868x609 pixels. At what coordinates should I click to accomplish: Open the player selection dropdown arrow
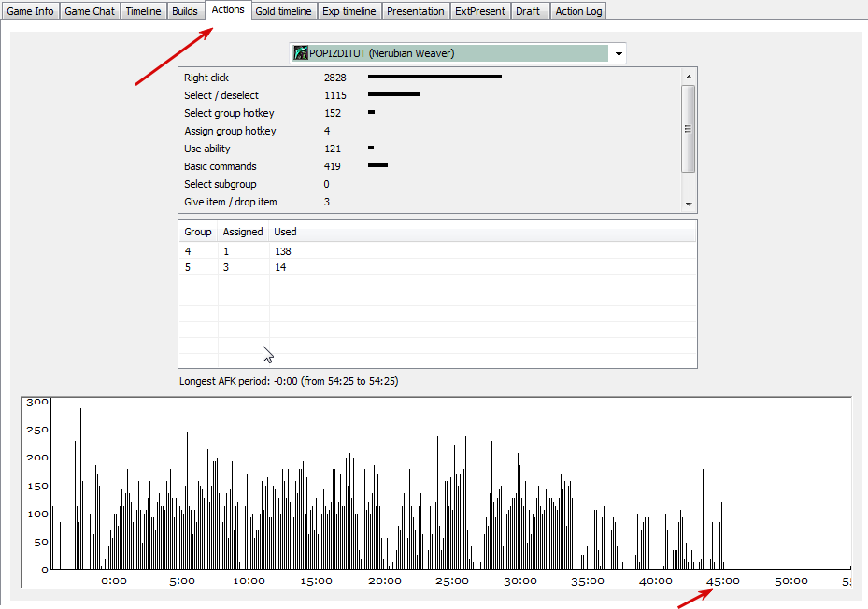point(619,53)
